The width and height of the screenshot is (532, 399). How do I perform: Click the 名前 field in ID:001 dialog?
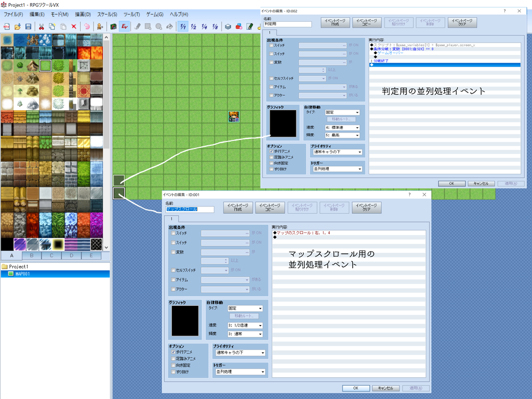pyautogui.click(x=190, y=209)
